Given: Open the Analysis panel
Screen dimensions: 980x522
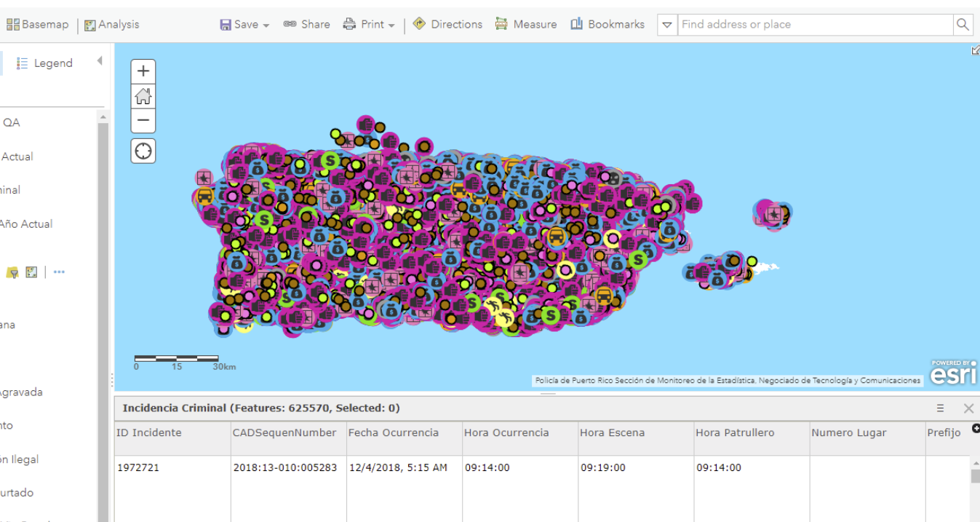Looking at the screenshot, I should pyautogui.click(x=112, y=24).
